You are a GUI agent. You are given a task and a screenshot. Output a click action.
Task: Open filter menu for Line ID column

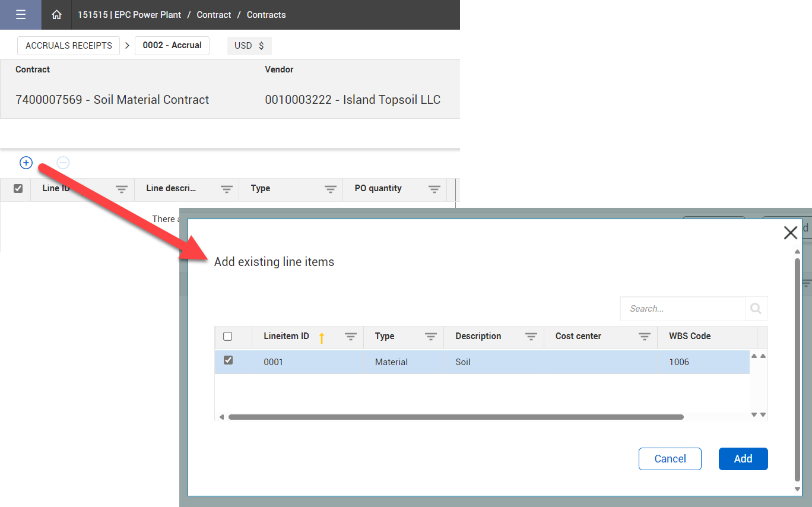tap(122, 189)
